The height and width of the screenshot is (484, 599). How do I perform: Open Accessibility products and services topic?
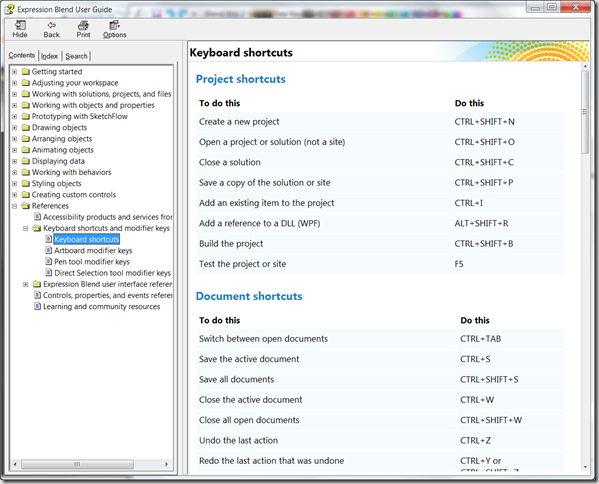click(108, 217)
